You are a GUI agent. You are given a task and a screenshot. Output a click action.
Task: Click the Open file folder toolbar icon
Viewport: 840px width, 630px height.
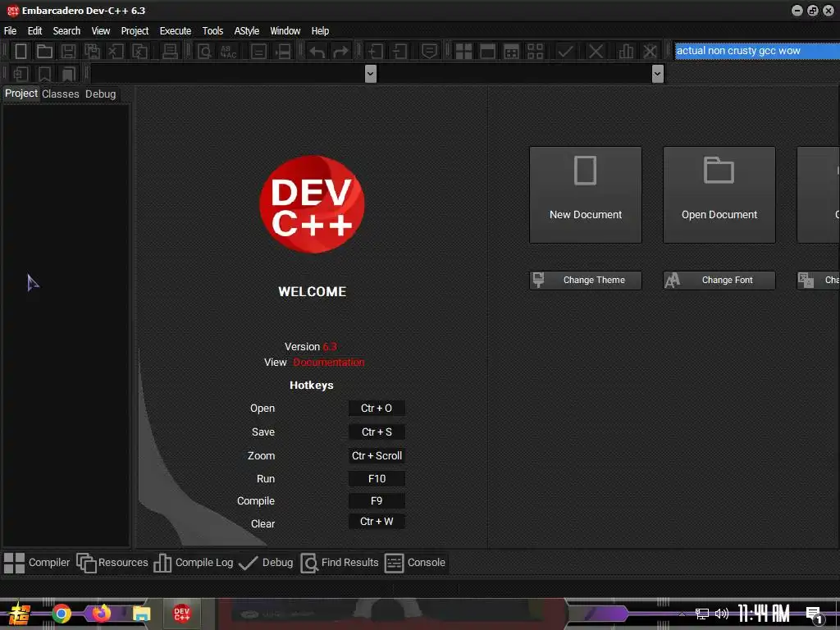pos(44,52)
